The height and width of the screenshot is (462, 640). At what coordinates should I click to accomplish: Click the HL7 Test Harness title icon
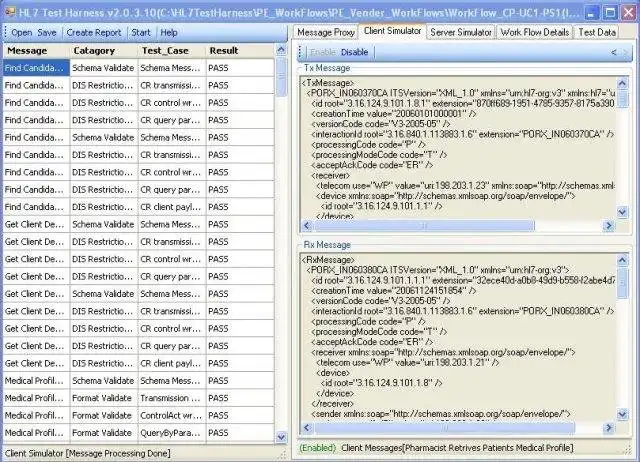coord(9,13)
